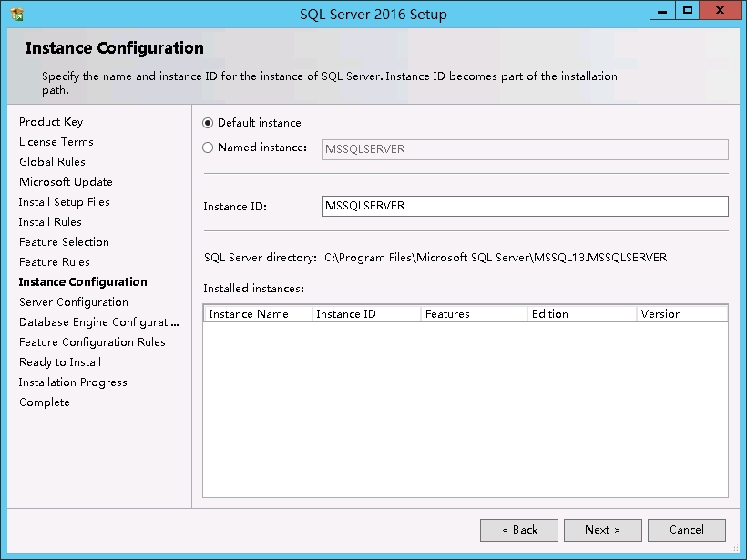The image size is (747, 560).
Task: Proceed with the Next button
Action: (603, 530)
